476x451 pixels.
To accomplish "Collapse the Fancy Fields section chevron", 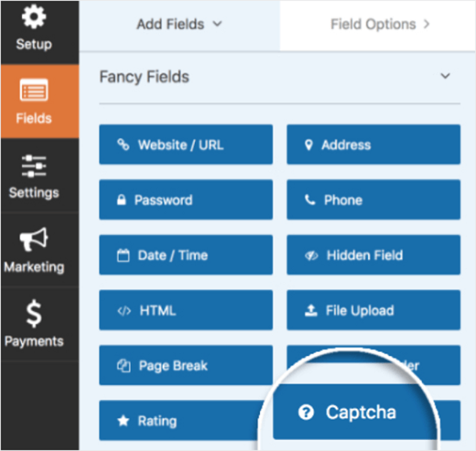I will (x=445, y=77).
